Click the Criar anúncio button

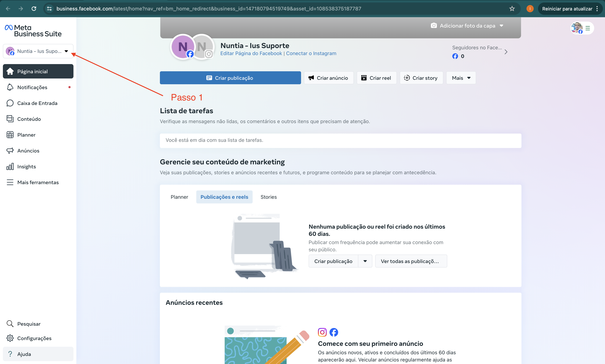coord(329,78)
